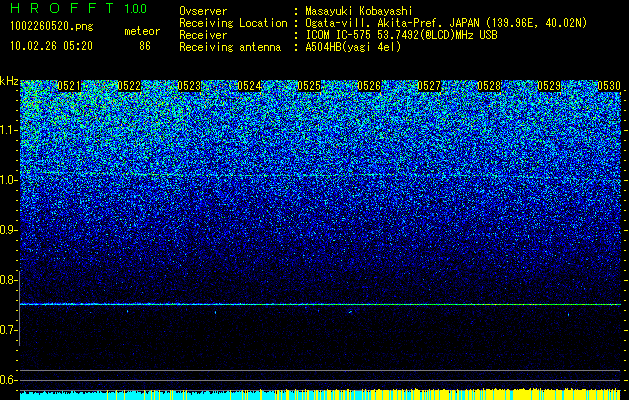The image size is (629, 400).
Task: Click time marker 0521
Action: pyautogui.click(x=69, y=86)
